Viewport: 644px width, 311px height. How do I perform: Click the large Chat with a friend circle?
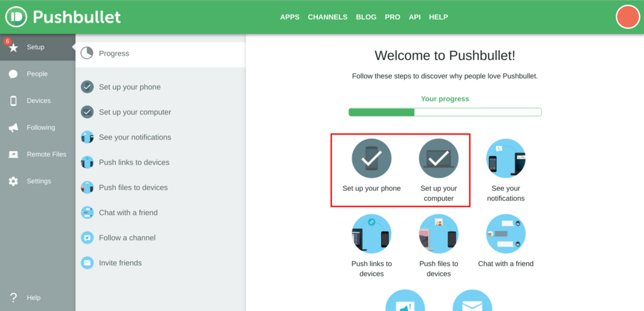coord(506,234)
